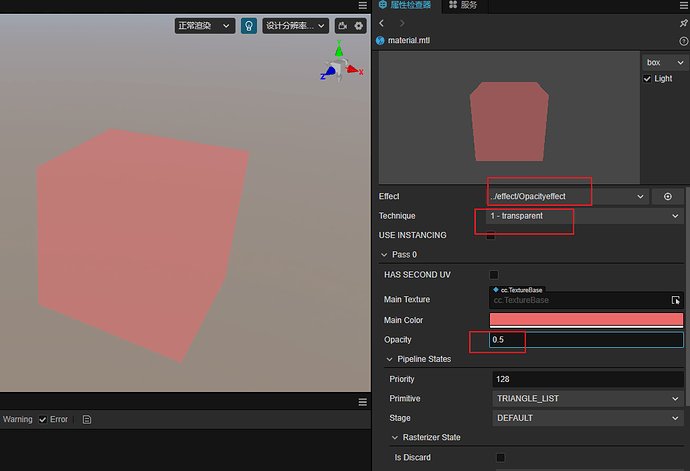Click the Main Color label
This screenshot has width=690, height=471.
(x=403, y=320)
